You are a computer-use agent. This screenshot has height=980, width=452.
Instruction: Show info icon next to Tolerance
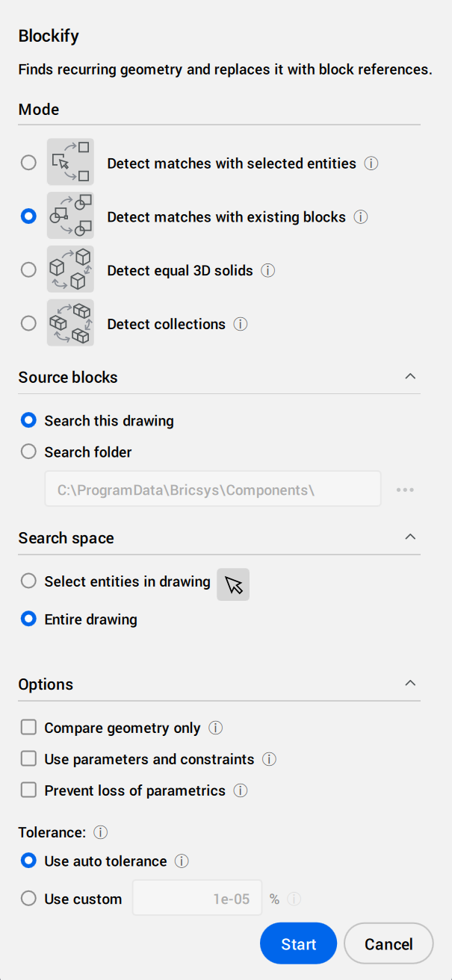101,831
